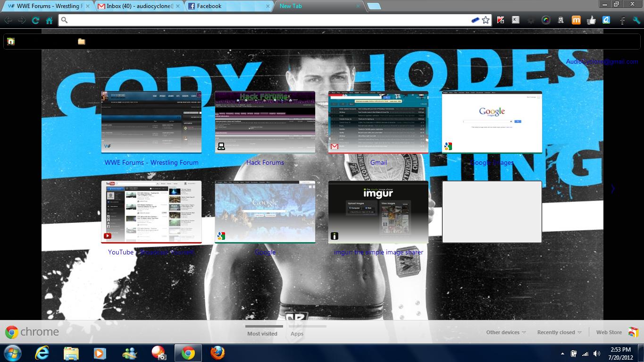Click the Chrome wrench settings menu icon
The width and height of the screenshot is (644, 362).
click(x=636, y=20)
